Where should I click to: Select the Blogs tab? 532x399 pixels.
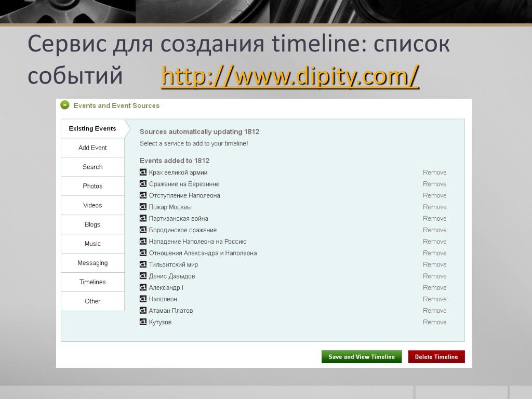[x=92, y=224]
